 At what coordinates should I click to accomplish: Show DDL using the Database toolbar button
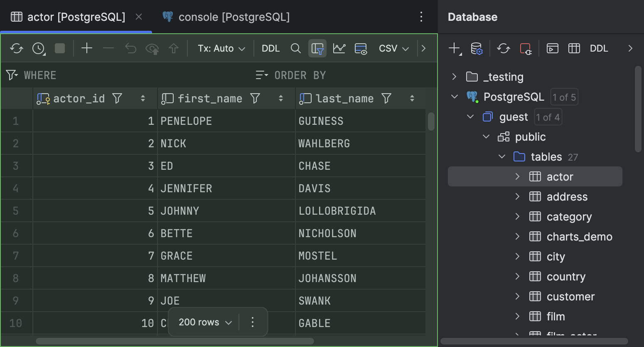pyautogui.click(x=599, y=48)
